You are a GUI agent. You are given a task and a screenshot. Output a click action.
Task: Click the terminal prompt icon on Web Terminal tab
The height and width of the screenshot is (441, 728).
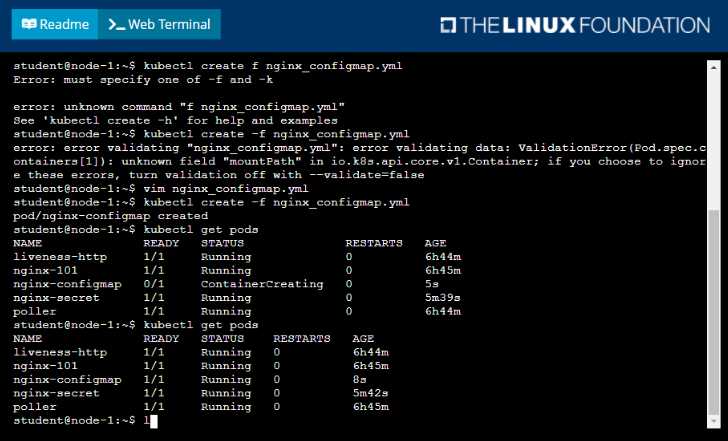117,24
